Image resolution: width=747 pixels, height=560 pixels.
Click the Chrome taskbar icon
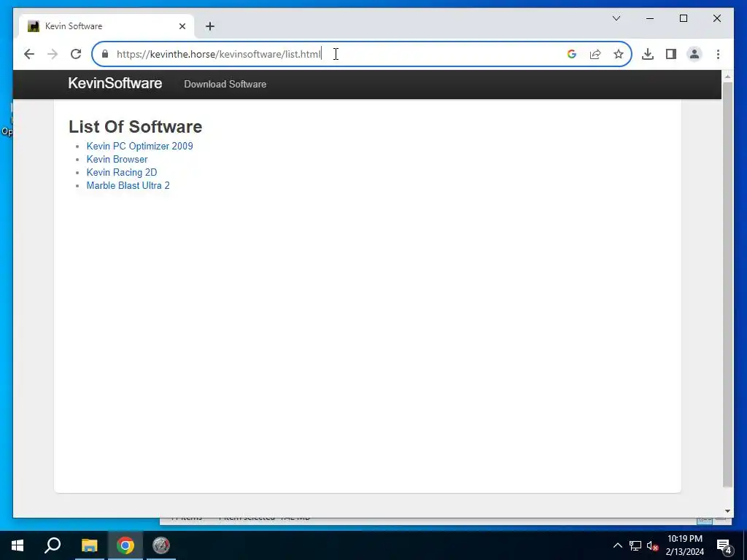click(x=125, y=545)
